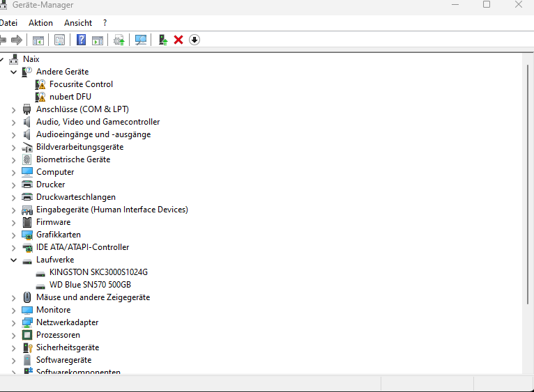Select nubert DFU device
Image resolution: width=534 pixels, height=392 pixels.
click(70, 97)
